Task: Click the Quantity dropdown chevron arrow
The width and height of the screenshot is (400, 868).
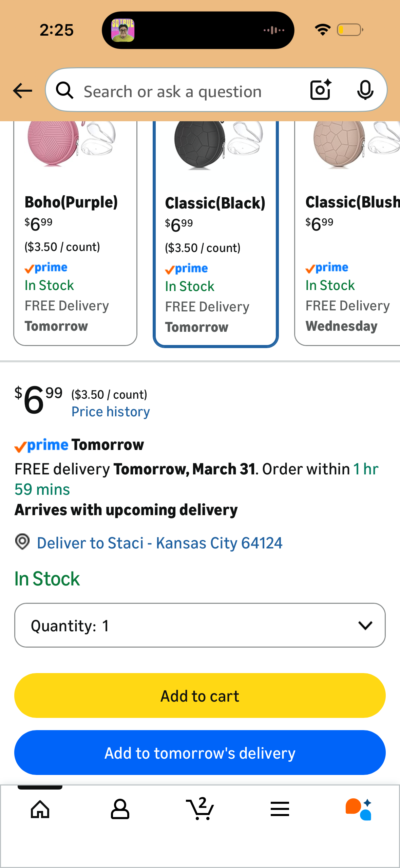Action: tap(365, 626)
